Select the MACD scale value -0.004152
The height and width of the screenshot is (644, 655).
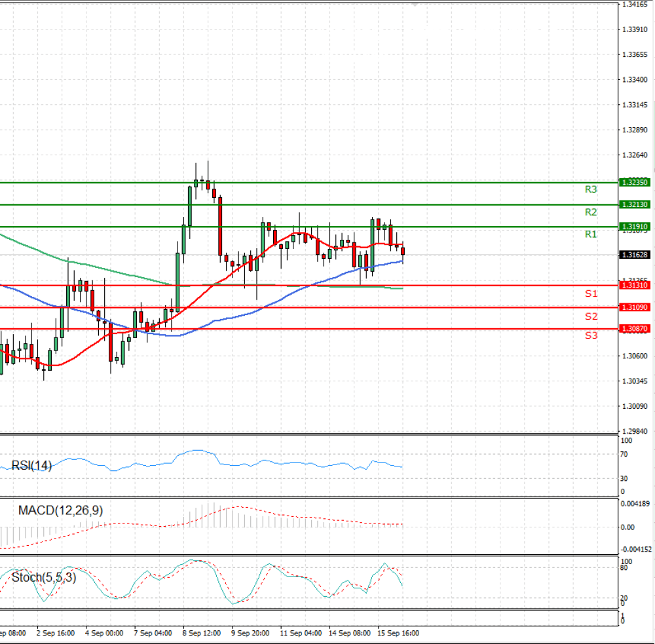click(x=635, y=549)
